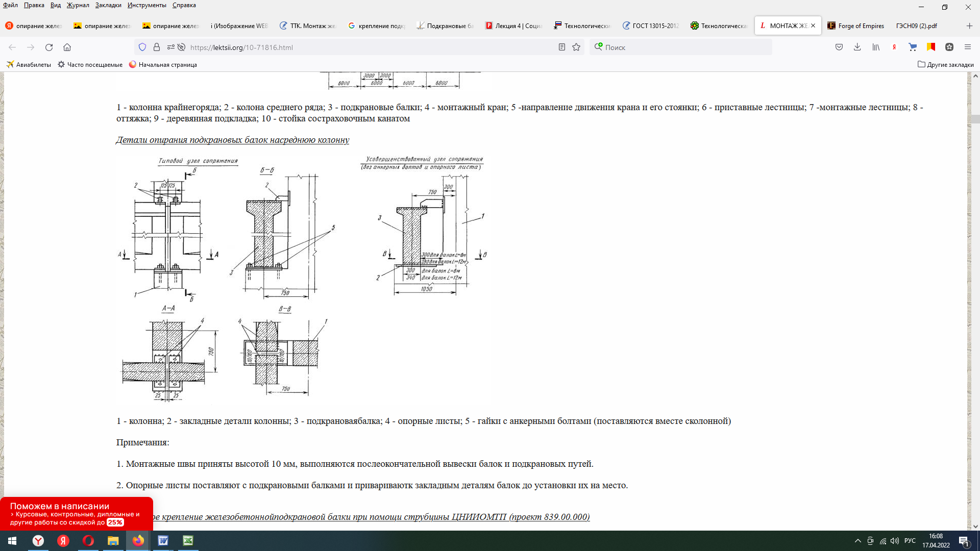Open the Opera browser from taskbar
This screenshot has width=980, height=551.
click(88, 541)
